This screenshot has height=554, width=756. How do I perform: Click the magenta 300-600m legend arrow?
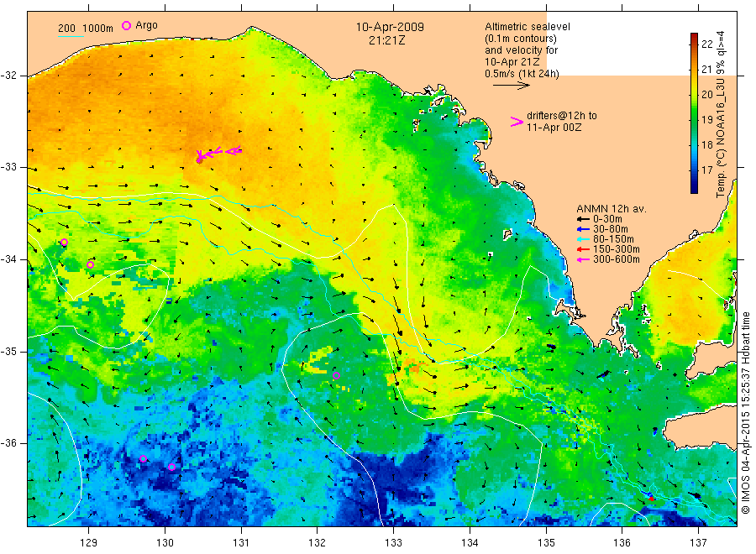point(584,259)
